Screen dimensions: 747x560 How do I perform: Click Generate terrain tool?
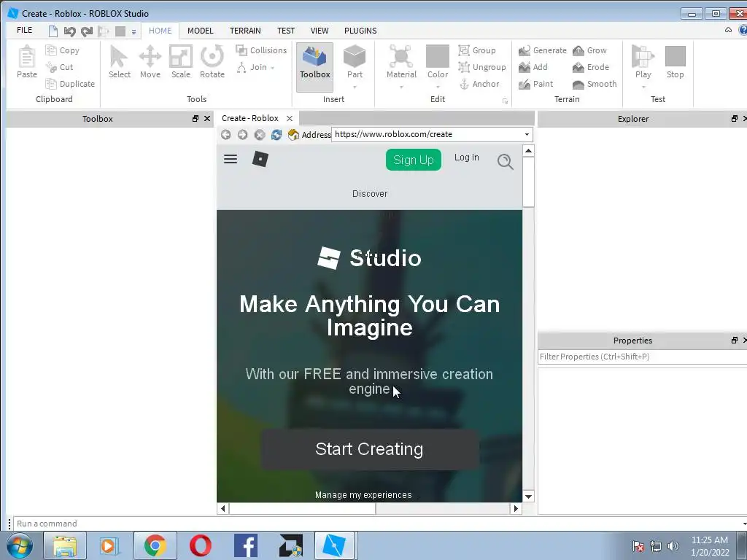point(542,50)
